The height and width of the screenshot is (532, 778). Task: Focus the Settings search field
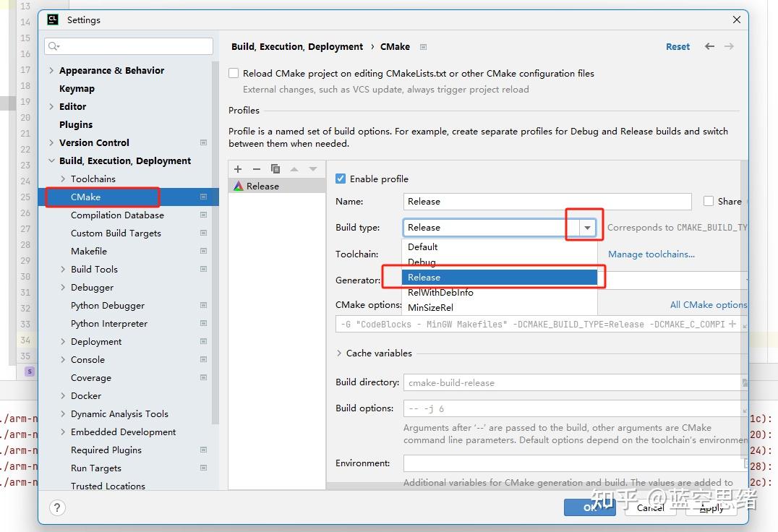tap(129, 46)
